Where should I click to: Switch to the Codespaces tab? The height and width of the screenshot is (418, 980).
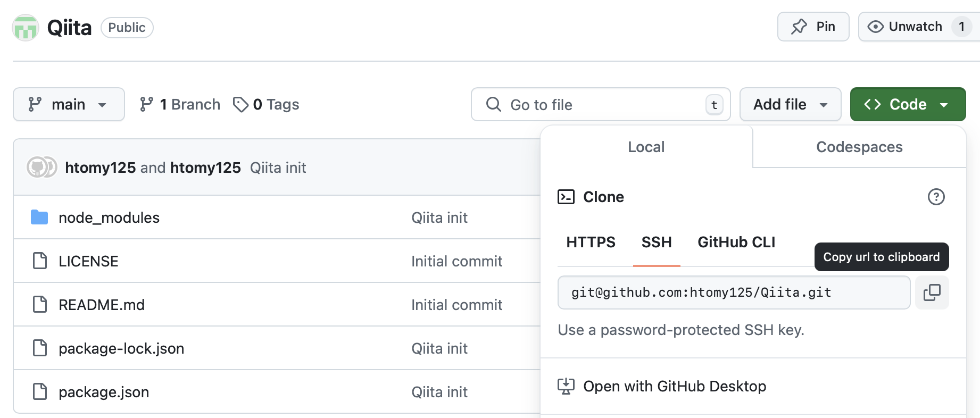click(859, 147)
